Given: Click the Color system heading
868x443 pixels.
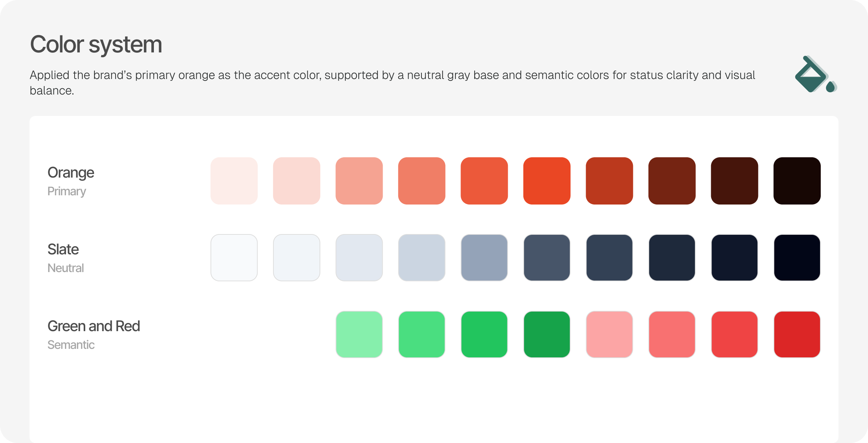Looking at the screenshot, I should [96, 45].
